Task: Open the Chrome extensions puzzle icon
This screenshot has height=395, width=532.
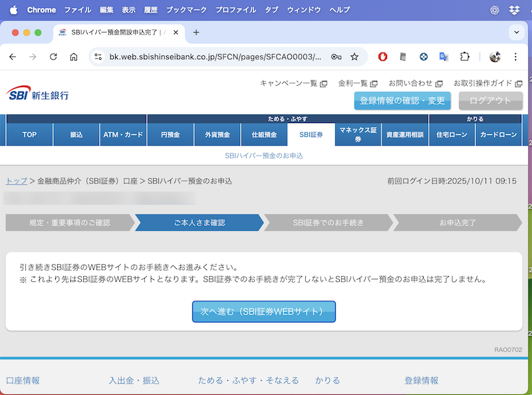Action: [x=465, y=57]
